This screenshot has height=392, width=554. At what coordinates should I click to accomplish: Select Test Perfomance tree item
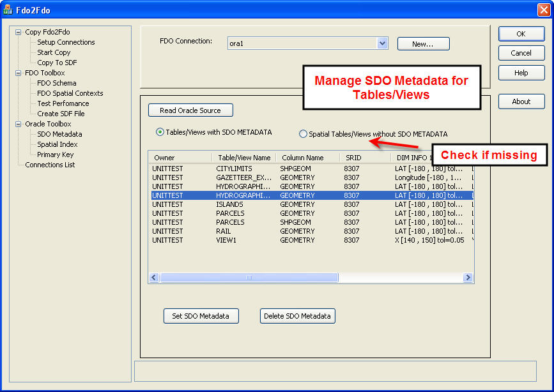(63, 103)
